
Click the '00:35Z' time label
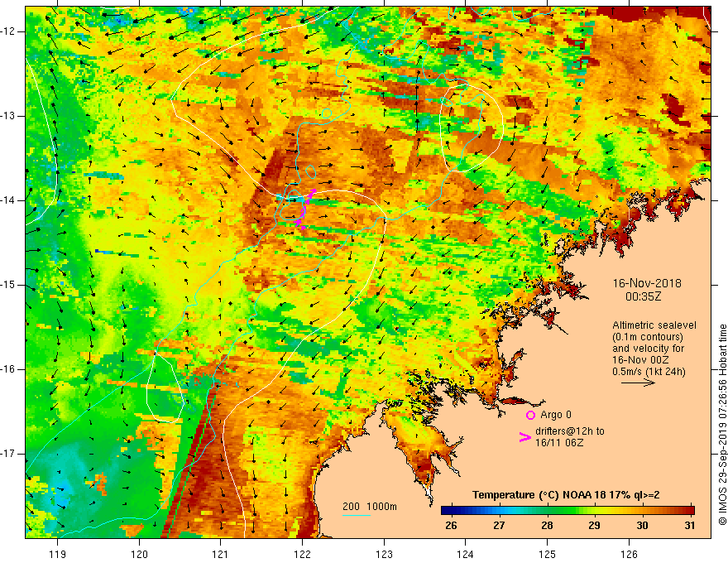pyautogui.click(x=643, y=296)
